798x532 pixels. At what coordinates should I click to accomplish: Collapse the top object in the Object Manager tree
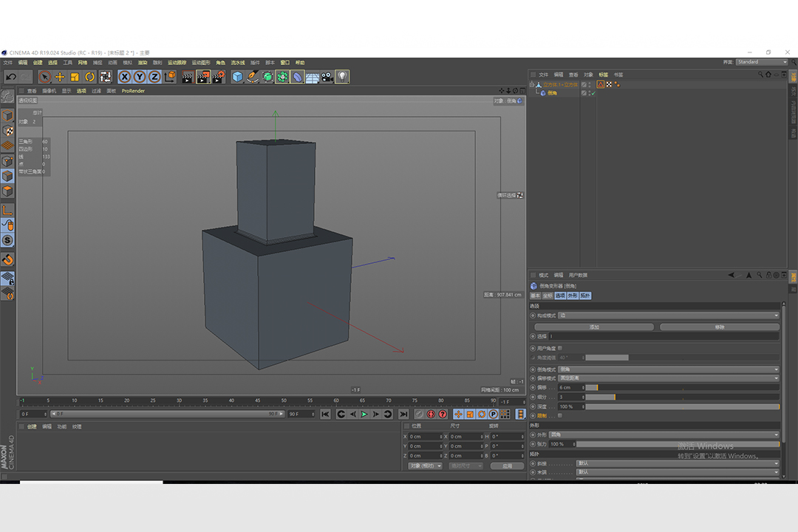[532, 84]
